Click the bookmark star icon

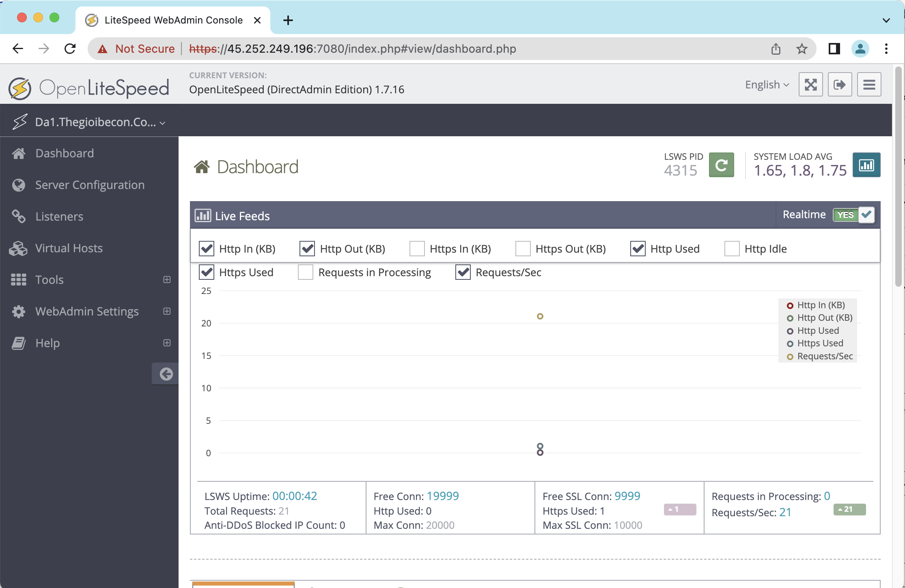coord(802,49)
